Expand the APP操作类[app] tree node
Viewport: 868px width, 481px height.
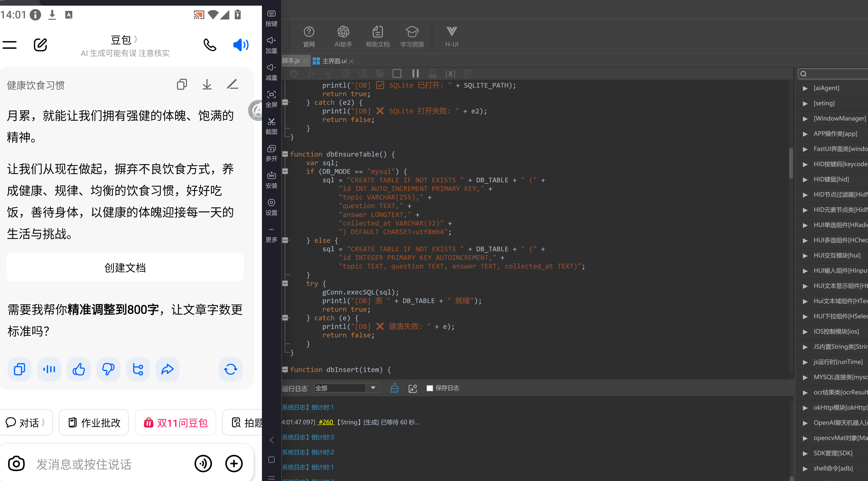coord(805,134)
